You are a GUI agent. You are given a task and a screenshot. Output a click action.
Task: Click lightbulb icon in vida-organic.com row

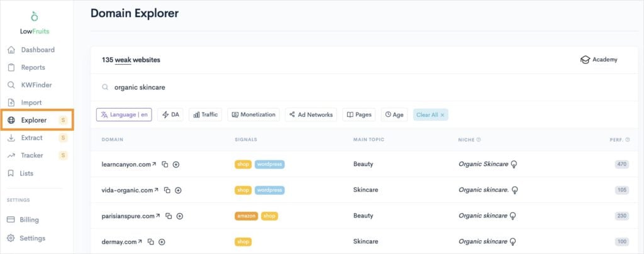click(x=515, y=190)
